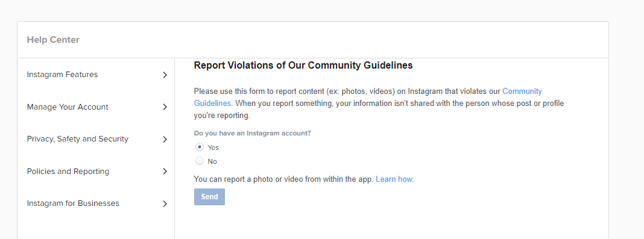This screenshot has height=239, width=644.
Task: Click 'You can report a photo or video' text
Action: point(284,179)
